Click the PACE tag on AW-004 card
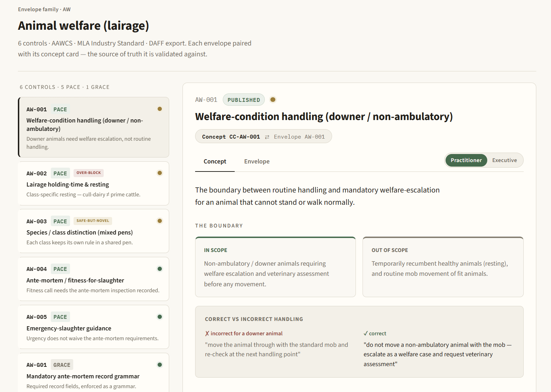The width and height of the screenshot is (551, 392). [60, 269]
